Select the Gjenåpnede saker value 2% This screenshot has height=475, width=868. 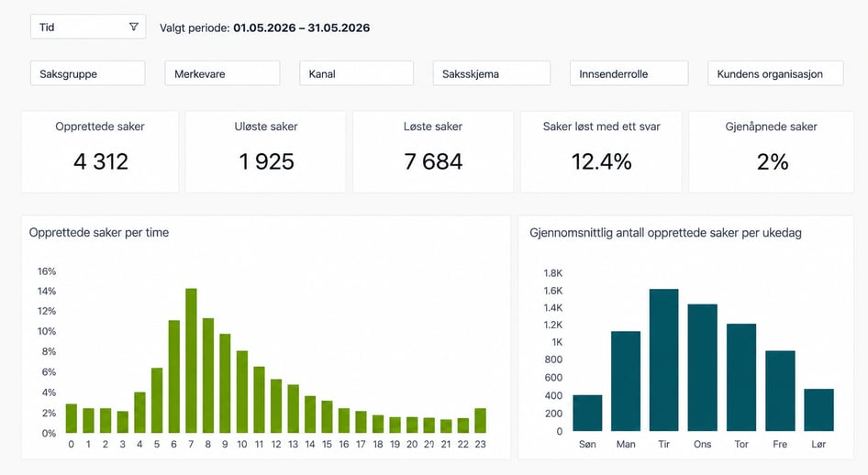click(x=773, y=161)
